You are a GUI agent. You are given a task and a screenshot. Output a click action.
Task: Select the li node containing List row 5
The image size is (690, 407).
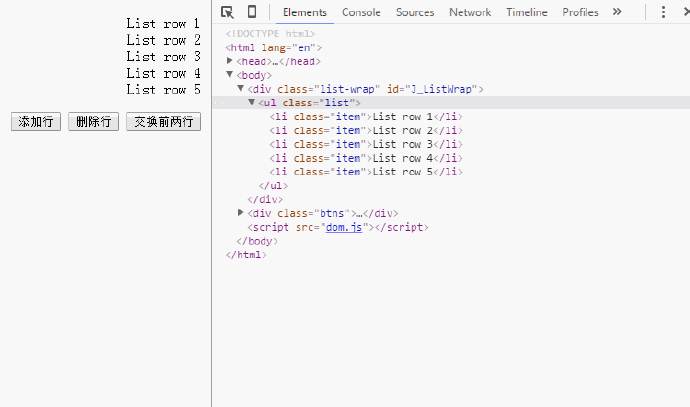pos(366,172)
